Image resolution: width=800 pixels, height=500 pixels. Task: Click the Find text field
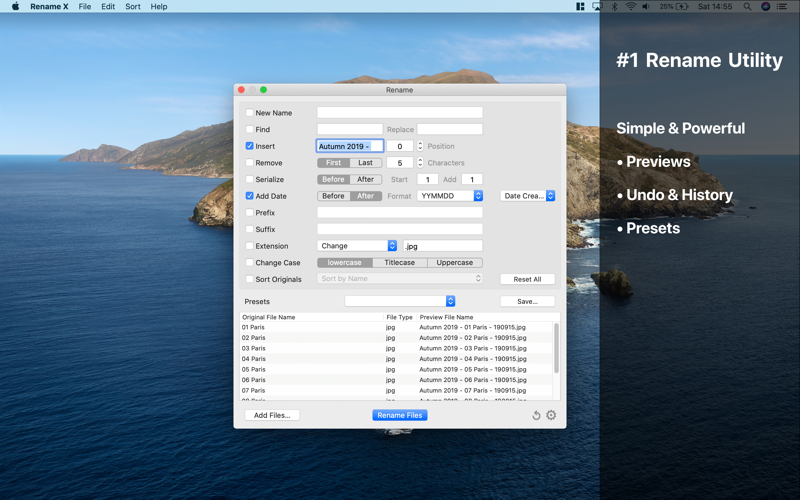point(349,129)
